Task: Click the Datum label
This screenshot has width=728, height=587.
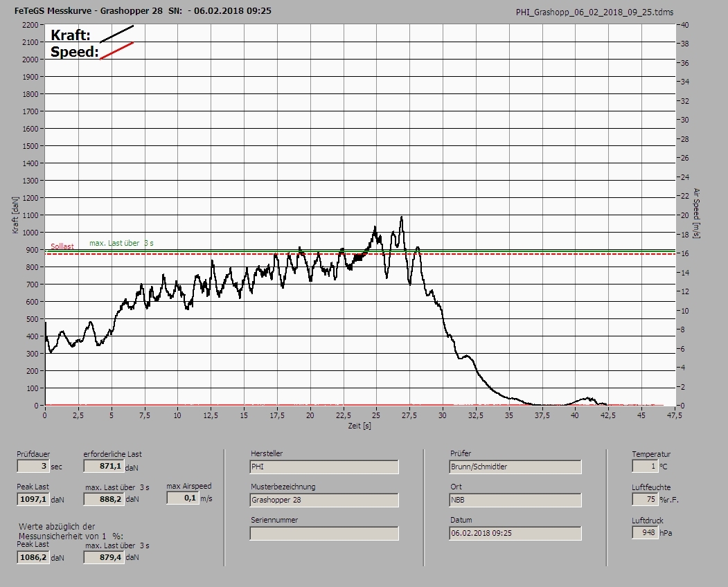Action: click(x=461, y=520)
